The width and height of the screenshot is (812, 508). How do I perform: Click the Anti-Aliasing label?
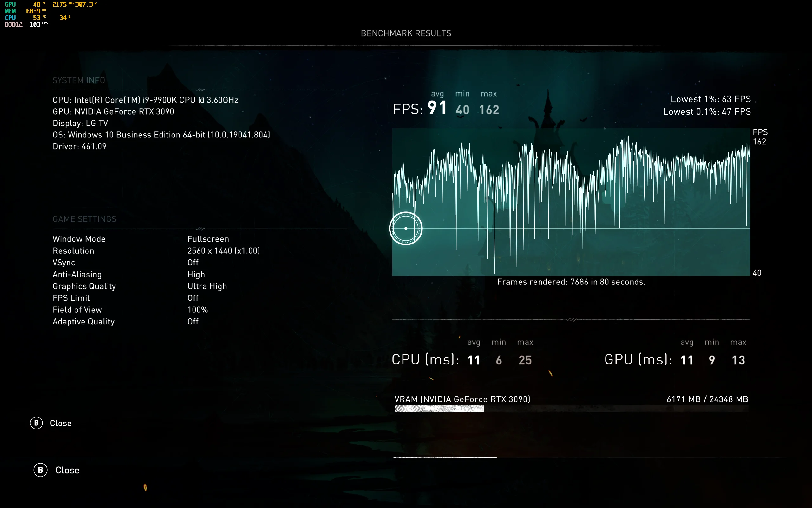tap(77, 275)
